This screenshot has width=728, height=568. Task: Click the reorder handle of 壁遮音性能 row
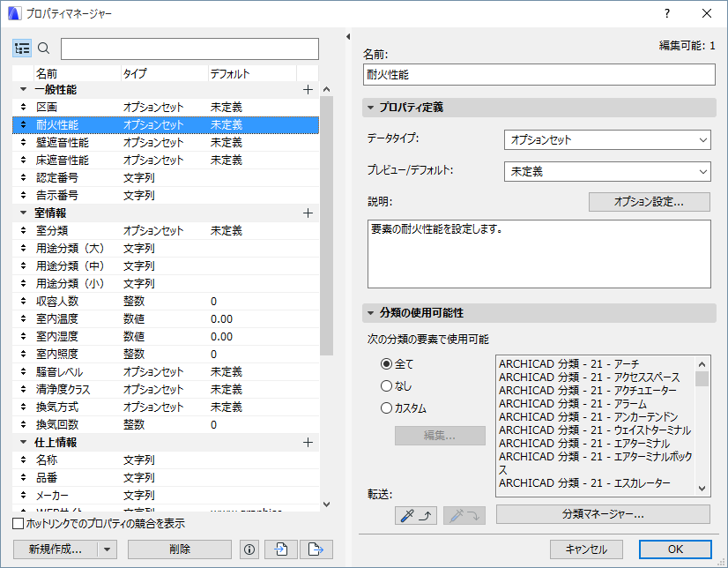[x=23, y=143]
